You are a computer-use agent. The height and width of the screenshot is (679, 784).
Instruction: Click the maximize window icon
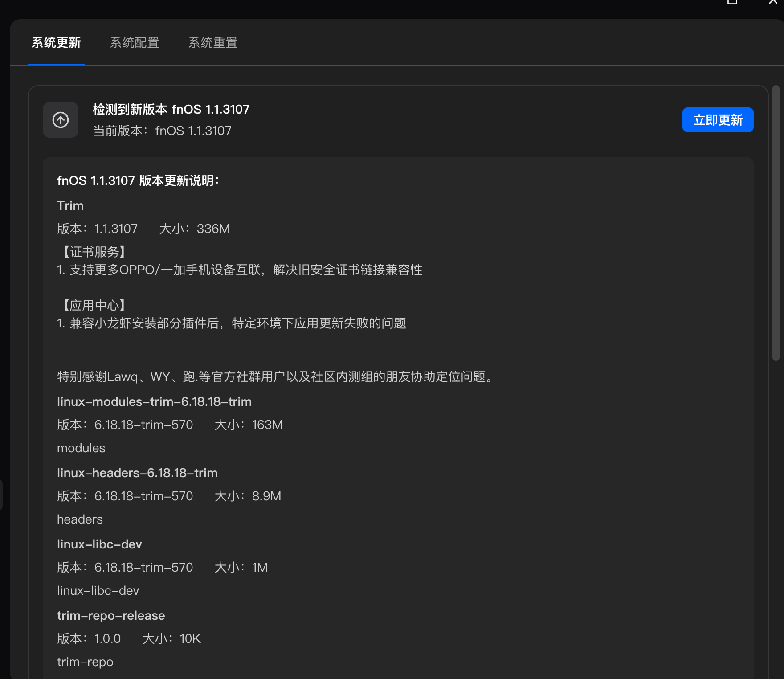coord(732,2)
